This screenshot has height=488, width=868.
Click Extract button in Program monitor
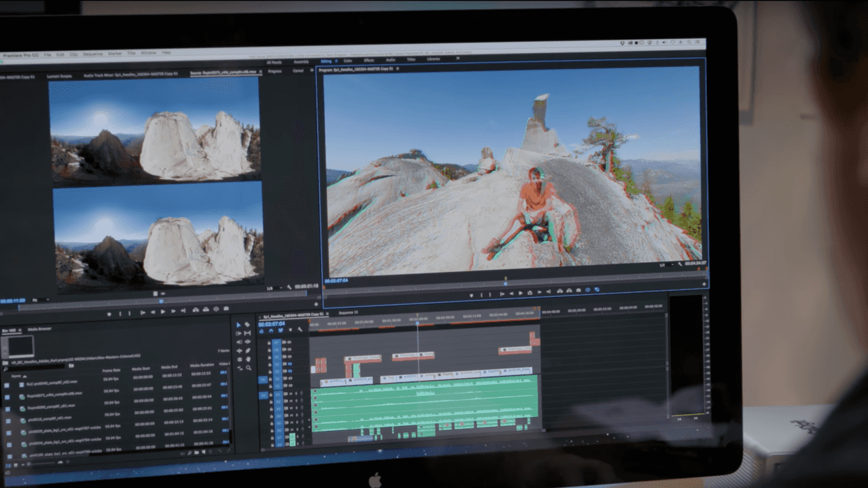pos(569,291)
